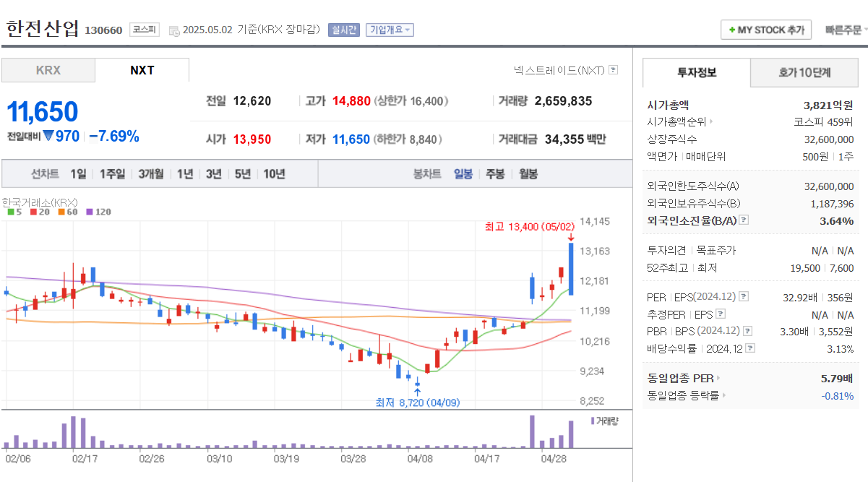Expand the 동일업종 등락률 details
This screenshot has width=868, height=482.
click(723, 395)
